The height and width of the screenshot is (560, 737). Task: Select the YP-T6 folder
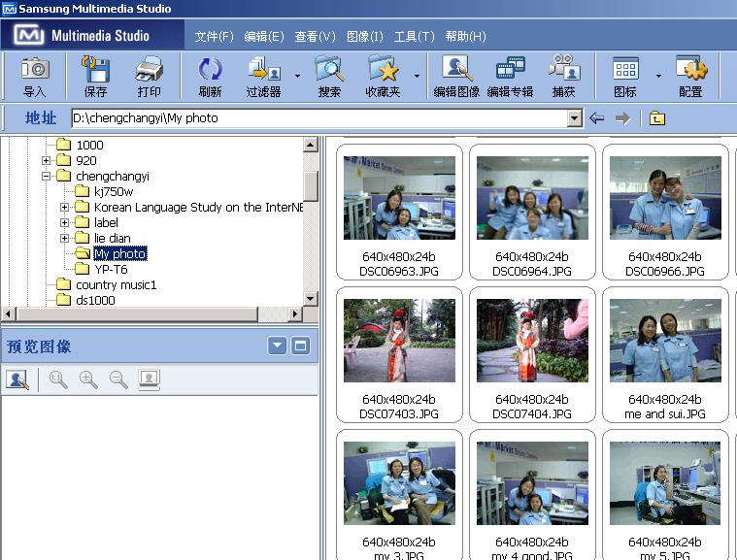[x=102, y=269]
